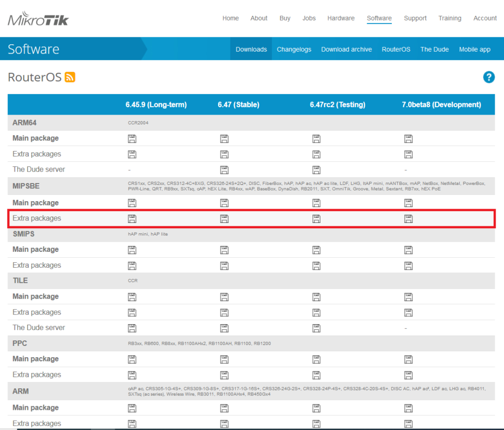Image resolution: width=504 pixels, height=430 pixels.
Task: Download MIPSBE Main package 6.47rc2 Testing
Action: pos(316,203)
